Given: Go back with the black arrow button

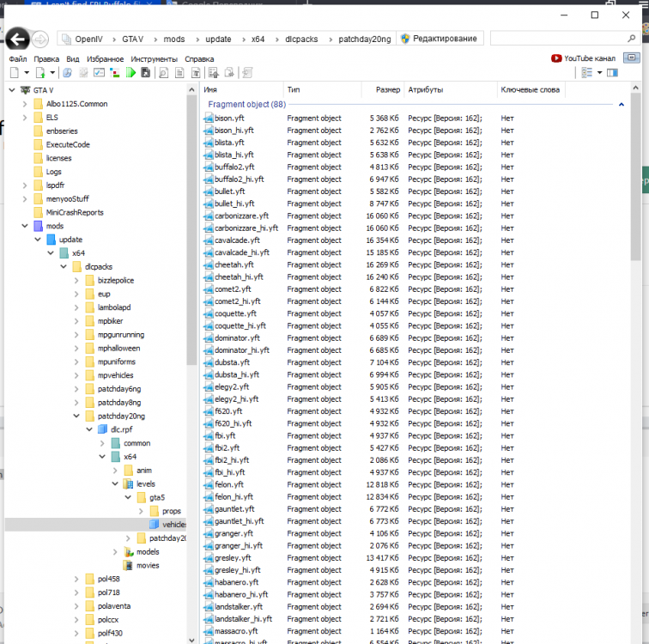Looking at the screenshot, I should point(17,39).
